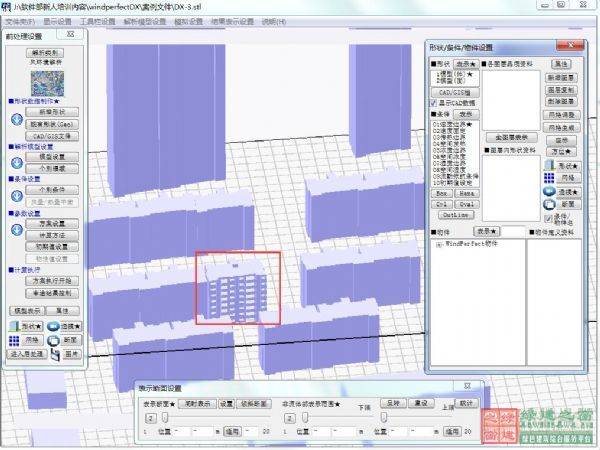Click the OutLine button
Viewport: 600px width, 450px height.
[x=455, y=214]
